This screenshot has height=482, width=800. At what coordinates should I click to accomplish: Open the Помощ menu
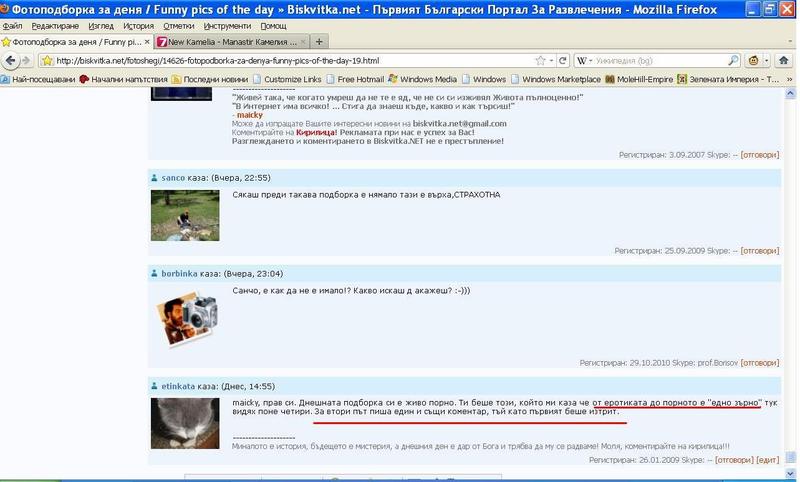[x=273, y=26]
